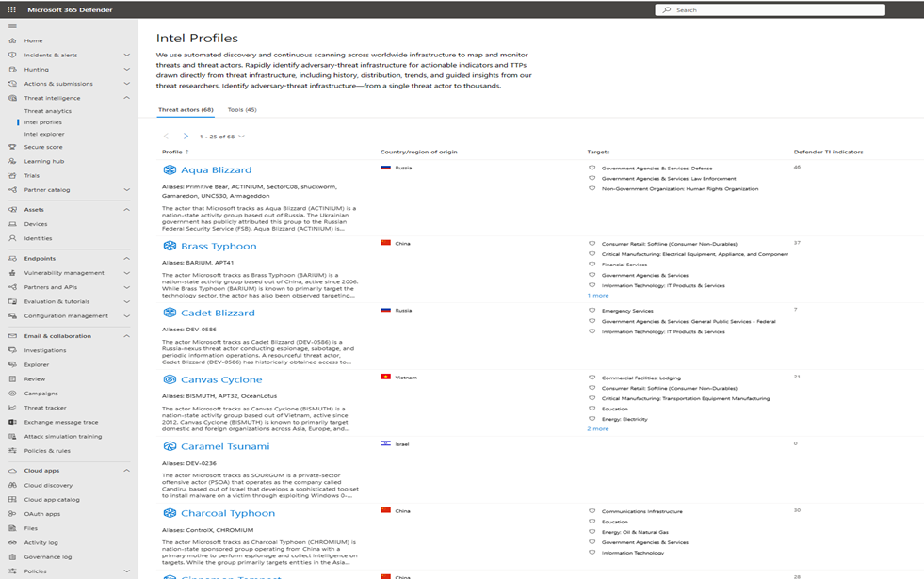Viewport: 924px width, 579px height.
Task: Expand the Incidents & alerts chevron
Action: tap(127, 55)
